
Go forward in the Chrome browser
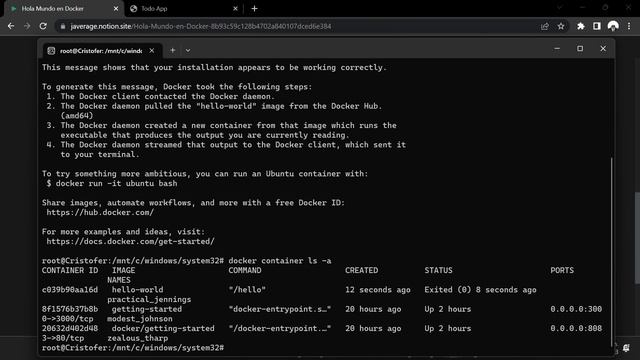tap(27, 26)
